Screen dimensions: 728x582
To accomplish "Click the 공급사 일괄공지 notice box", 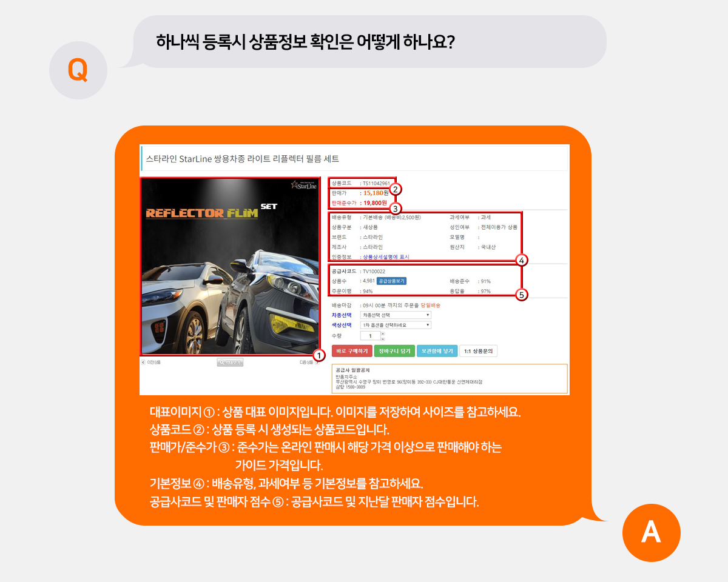I will pyautogui.click(x=450, y=379).
